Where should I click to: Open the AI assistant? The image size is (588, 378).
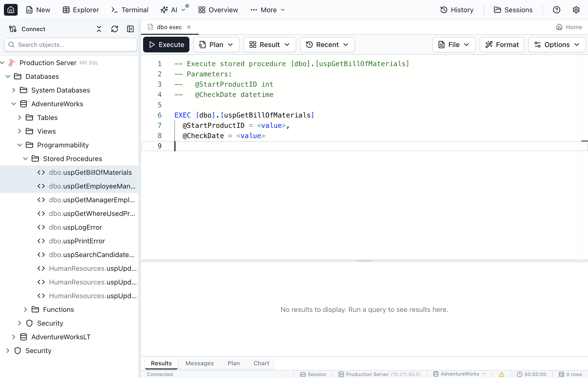171,10
